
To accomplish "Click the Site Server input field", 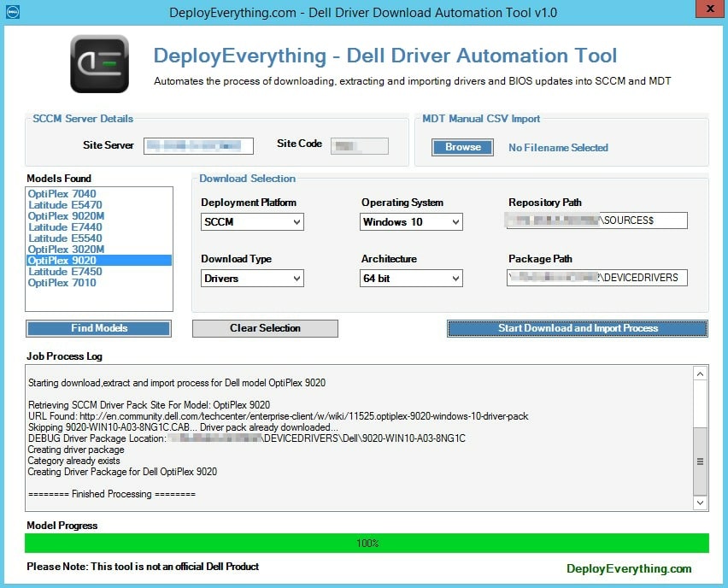I will tap(198, 146).
